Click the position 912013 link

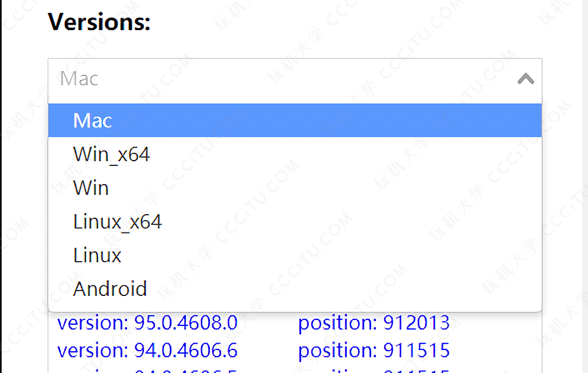(x=373, y=322)
